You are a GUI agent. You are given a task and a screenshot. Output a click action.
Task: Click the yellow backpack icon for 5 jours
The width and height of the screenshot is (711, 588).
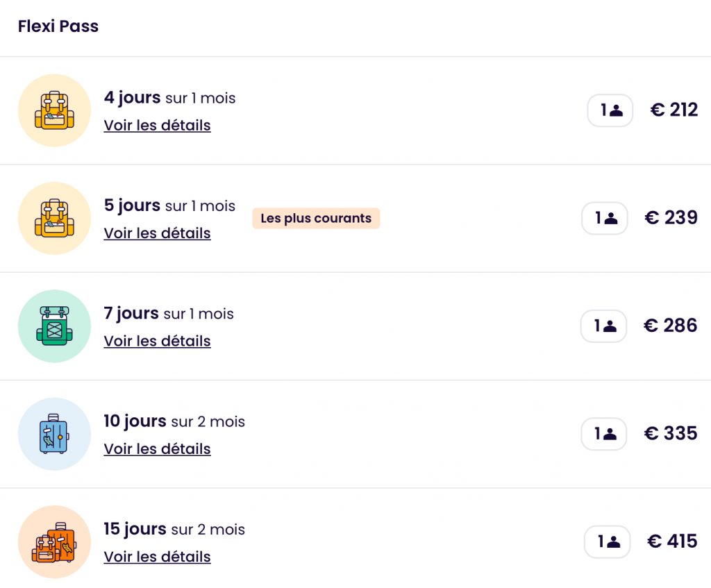point(54,218)
